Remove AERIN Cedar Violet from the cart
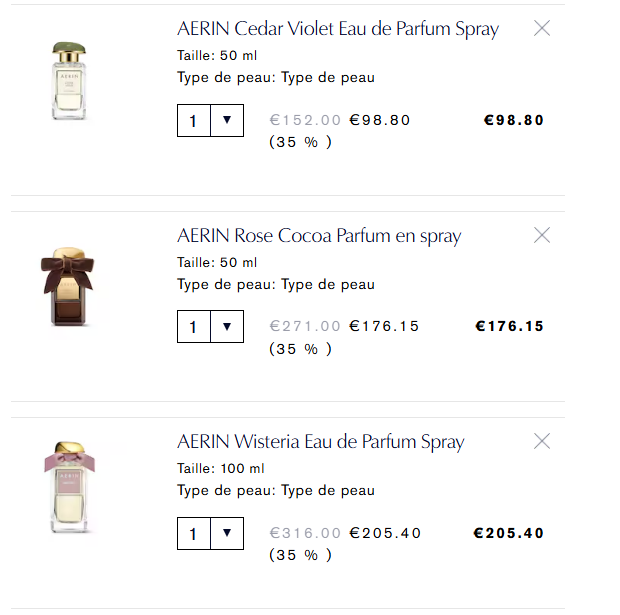The height and width of the screenshot is (615, 620). [x=542, y=29]
